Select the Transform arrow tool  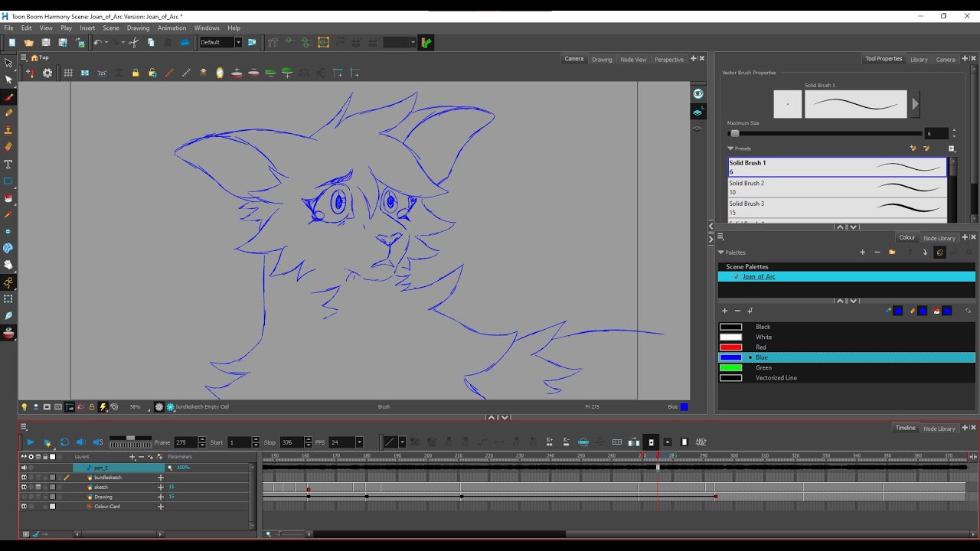8,63
